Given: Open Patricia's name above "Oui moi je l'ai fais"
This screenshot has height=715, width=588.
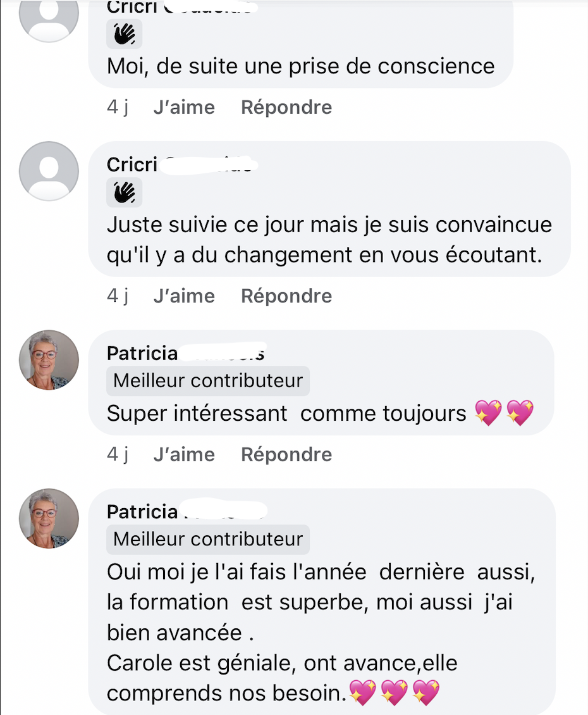Looking at the screenshot, I should [142, 511].
